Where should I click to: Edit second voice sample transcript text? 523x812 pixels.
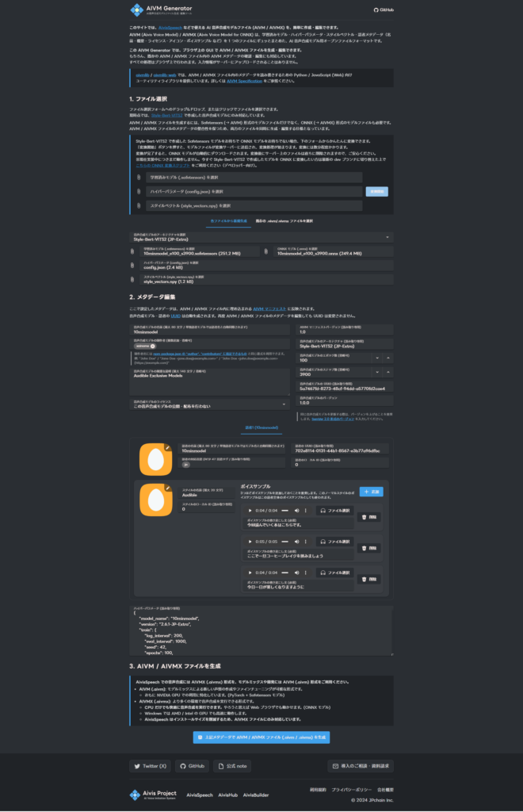click(x=298, y=554)
